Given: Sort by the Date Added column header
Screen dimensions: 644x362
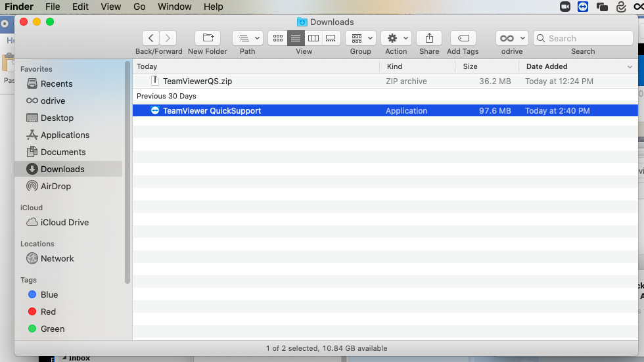Looking at the screenshot, I should [547, 66].
